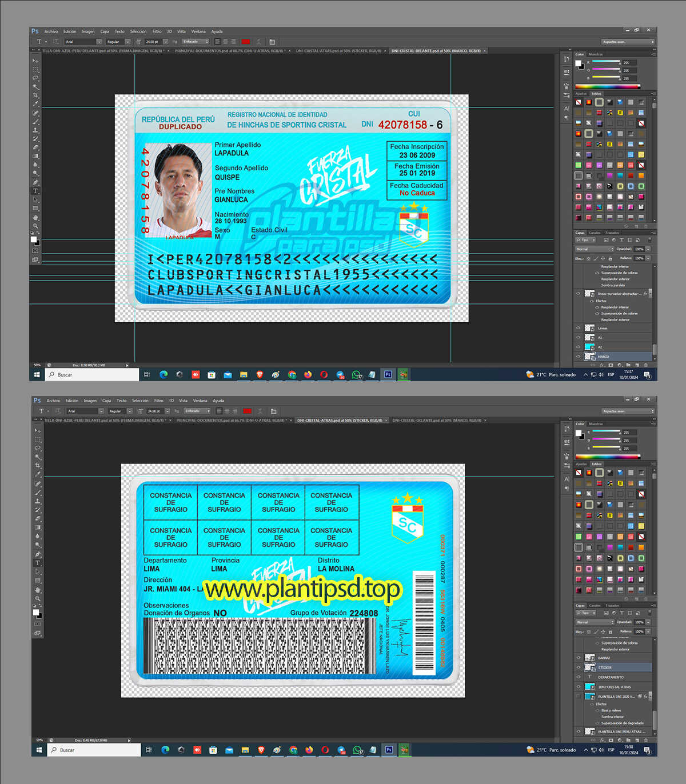Click weather 21°C Parc. soleado below DNI-CRISTAL-ATRAS window
Screen dimensions: 686x784
tap(551, 750)
